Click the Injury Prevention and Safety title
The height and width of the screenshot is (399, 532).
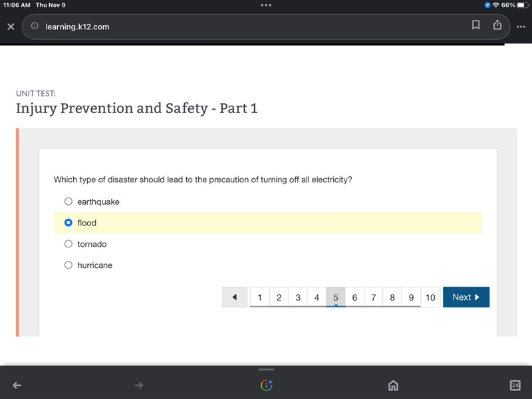tap(137, 108)
